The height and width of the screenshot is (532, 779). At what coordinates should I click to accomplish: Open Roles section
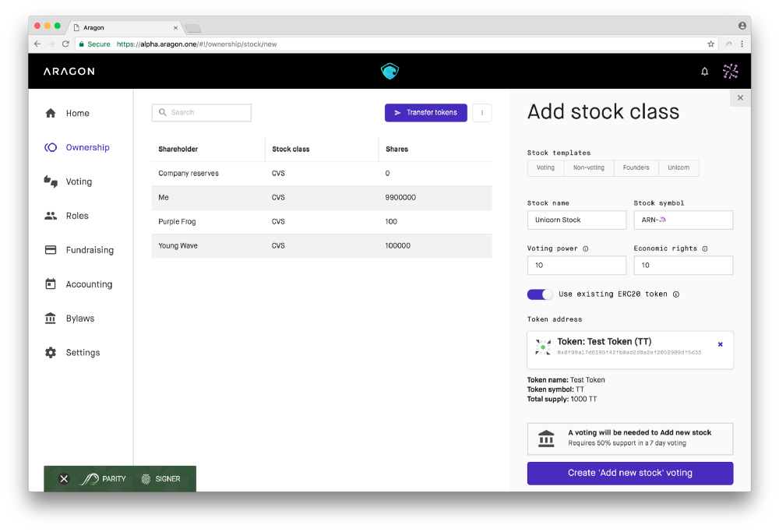(66, 216)
